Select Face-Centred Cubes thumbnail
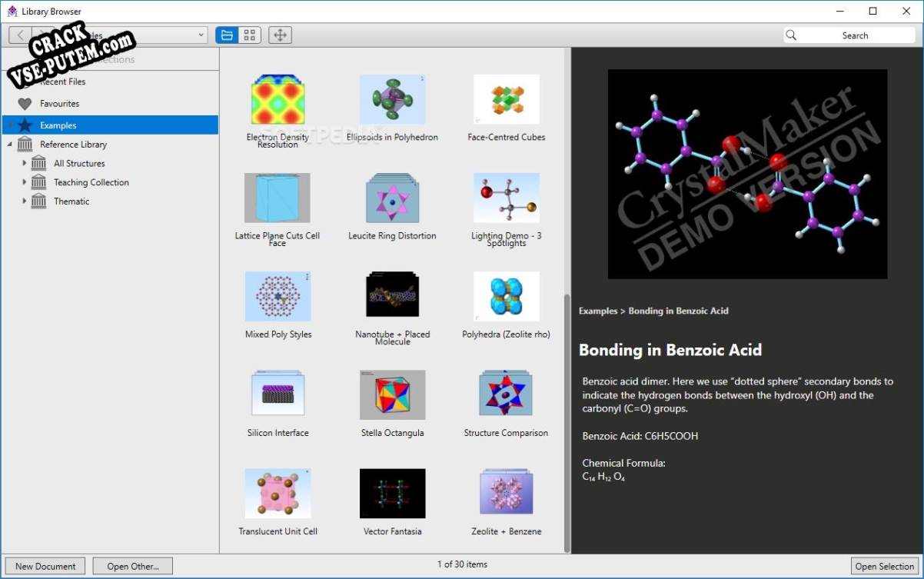The image size is (924, 579). [x=507, y=100]
